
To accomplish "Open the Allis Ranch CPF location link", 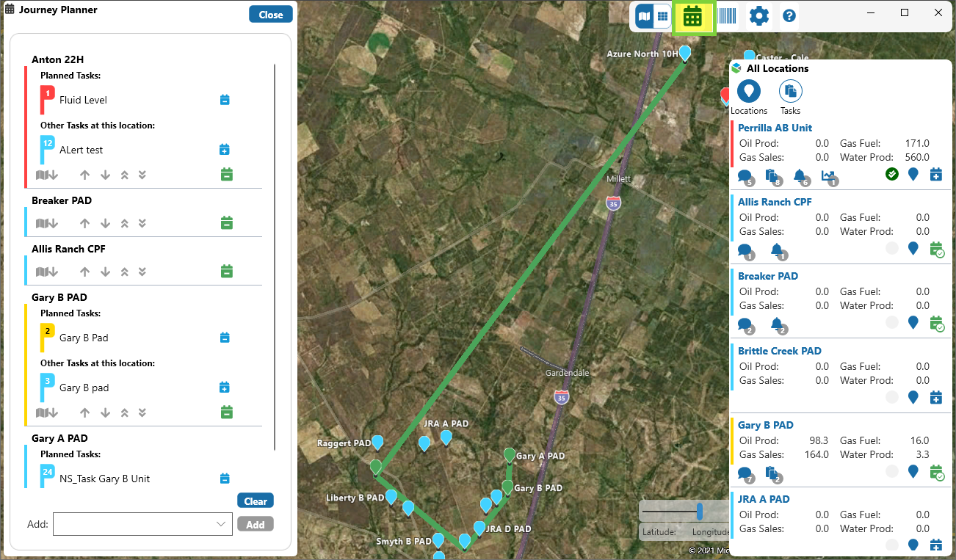I will point(775,202).
